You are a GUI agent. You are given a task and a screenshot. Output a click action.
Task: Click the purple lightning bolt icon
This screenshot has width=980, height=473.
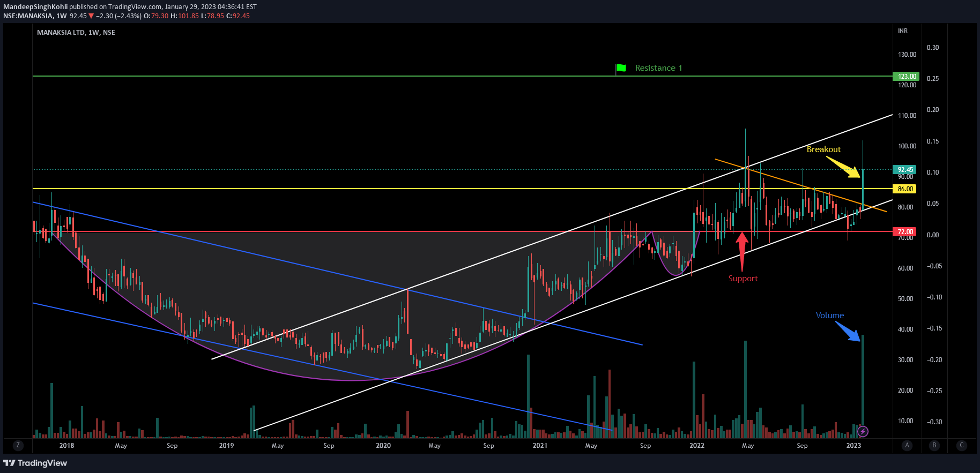(x=863, y=431)
